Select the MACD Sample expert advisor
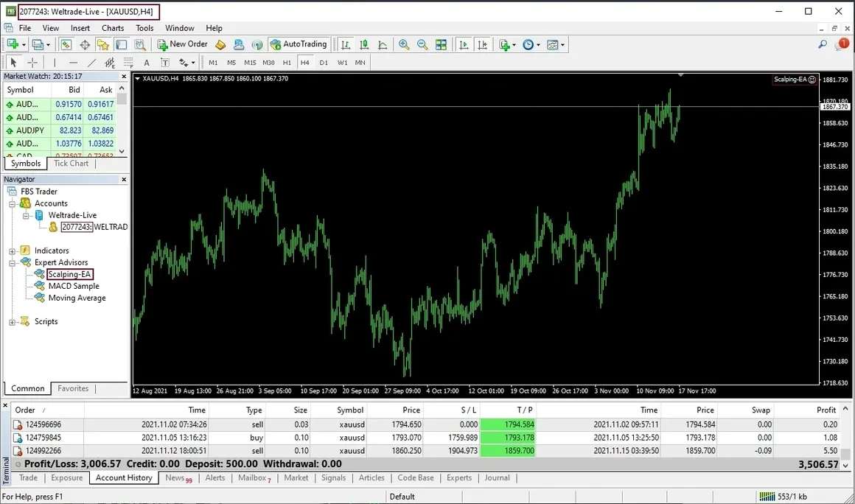 [x=74, y=286]
